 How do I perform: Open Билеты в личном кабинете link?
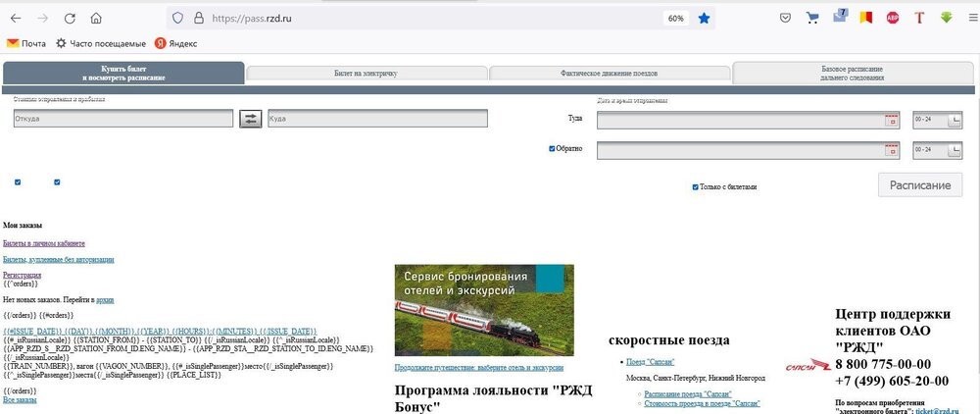pos(44,243)
